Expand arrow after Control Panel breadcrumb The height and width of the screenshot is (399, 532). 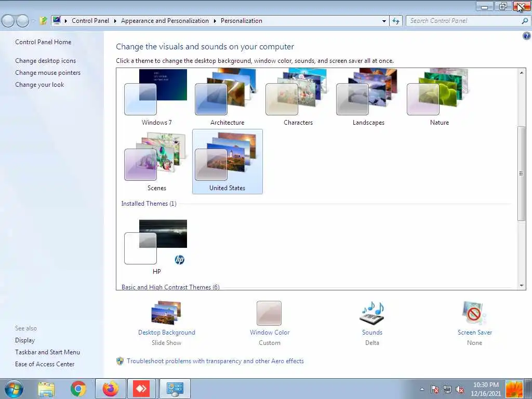(x=115, y=21)
